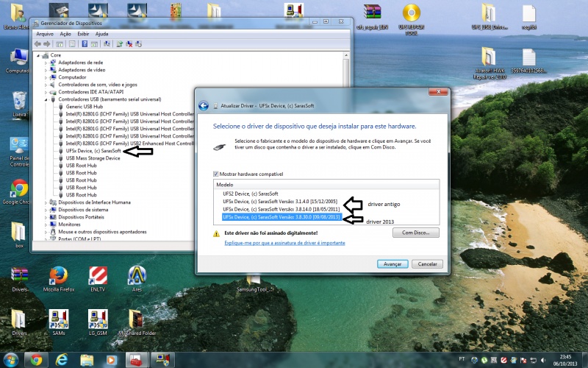Image resolution: width=588 pixels, height=368 pixels.
Task: Click the Forward arrow in Device Manager toolbar
Action: (47, 44)
